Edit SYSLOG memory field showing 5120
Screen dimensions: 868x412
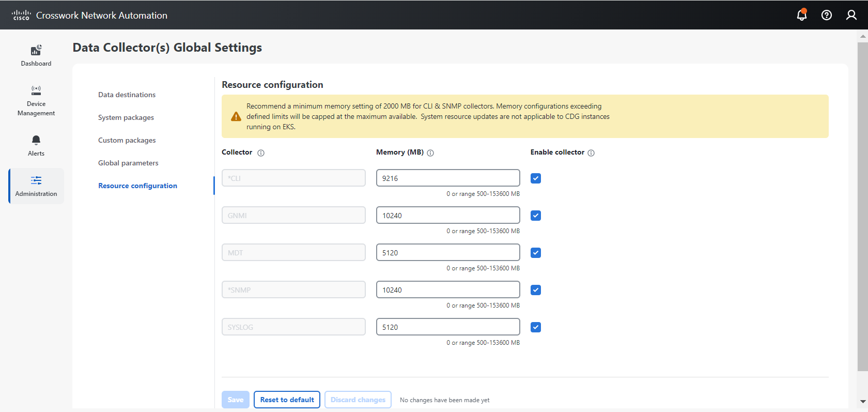tap(448, 327)
